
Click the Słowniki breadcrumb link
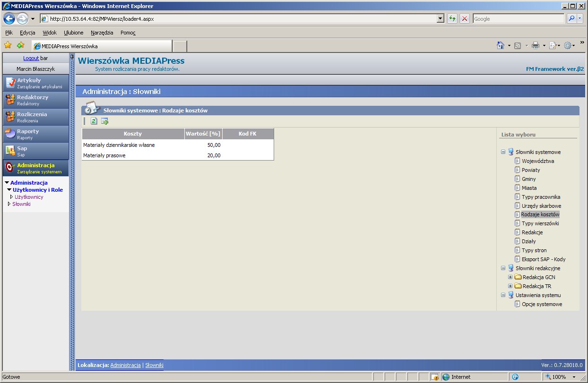(x=154, y=365)
